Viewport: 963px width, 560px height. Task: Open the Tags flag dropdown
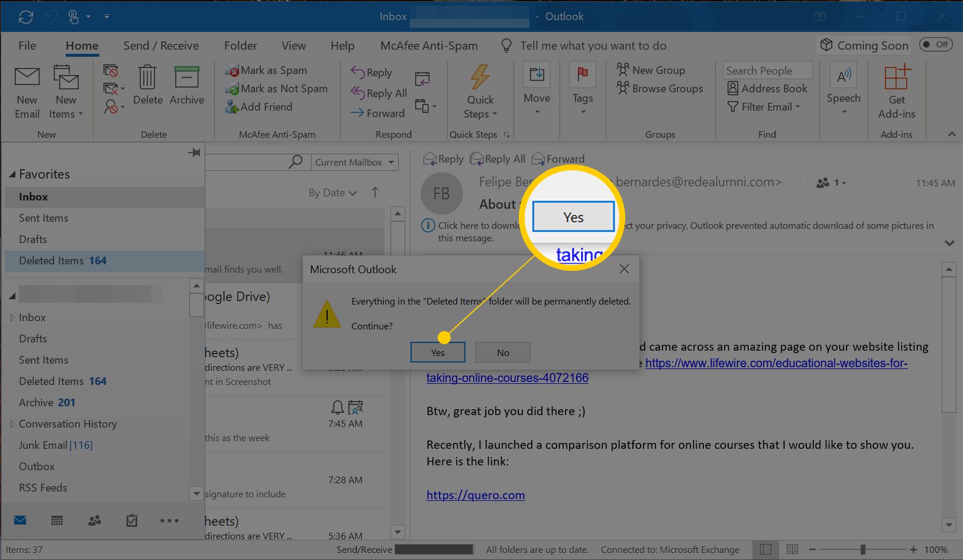(x=583, y=90)
